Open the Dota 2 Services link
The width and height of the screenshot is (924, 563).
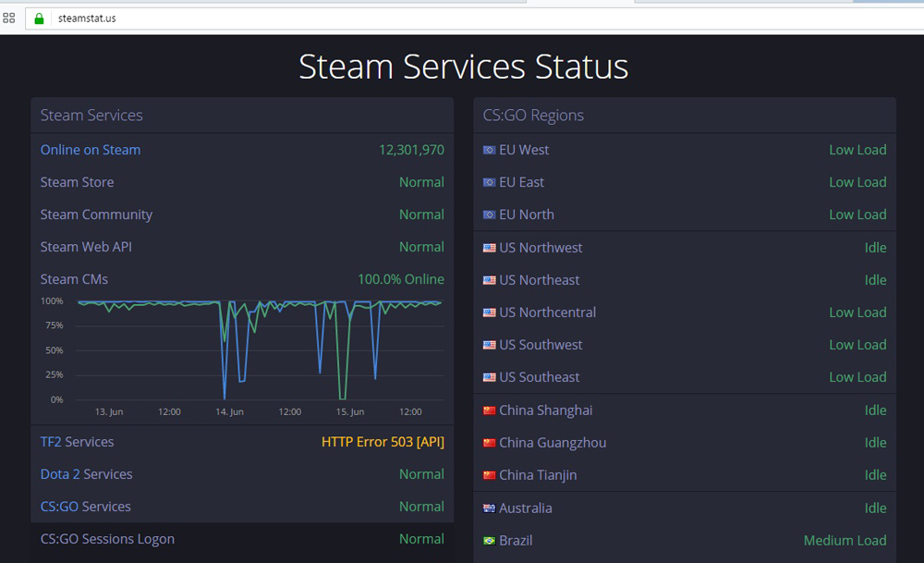tap(86, 474)
